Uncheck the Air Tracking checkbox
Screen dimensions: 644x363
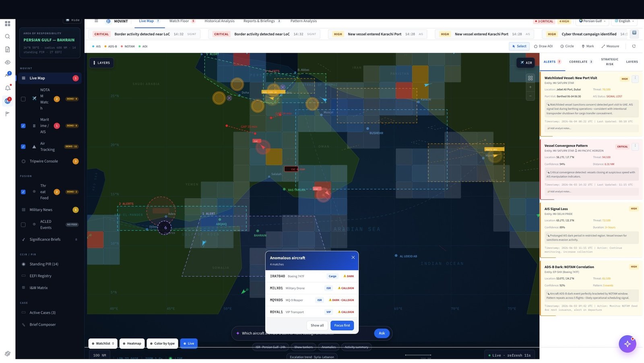point(23,146)
